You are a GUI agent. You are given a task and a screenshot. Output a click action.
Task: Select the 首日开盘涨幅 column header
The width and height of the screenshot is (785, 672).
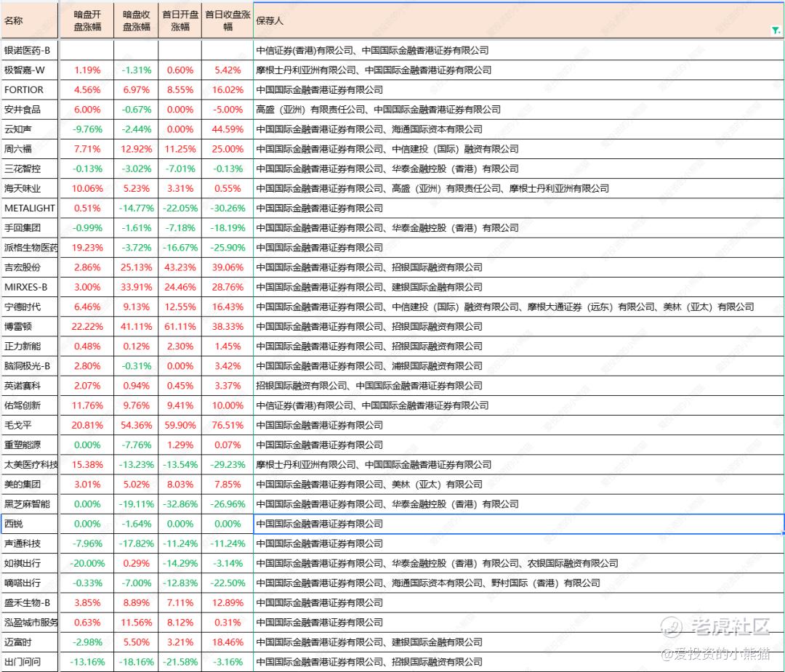(180, 20)
